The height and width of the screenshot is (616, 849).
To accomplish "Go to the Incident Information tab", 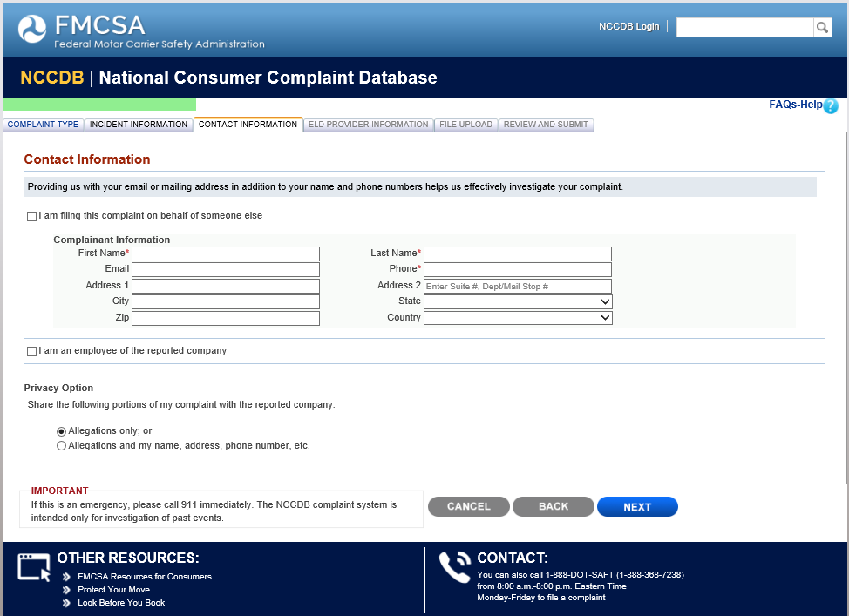I will point(139,125).
